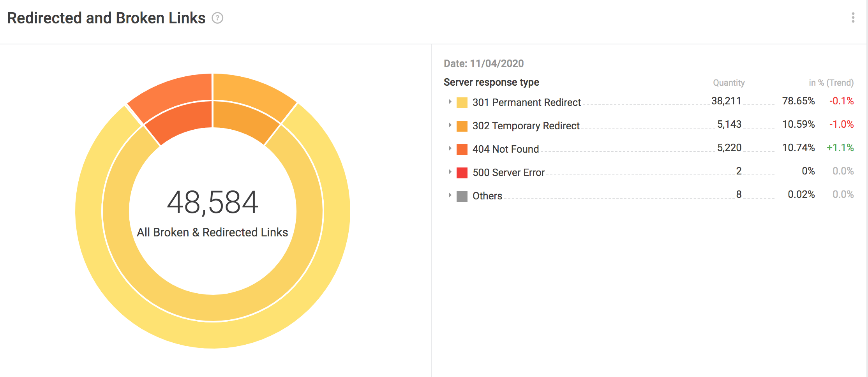Click the 38,211 quantity value
This screenshot has height=377, width=868.
726,101
